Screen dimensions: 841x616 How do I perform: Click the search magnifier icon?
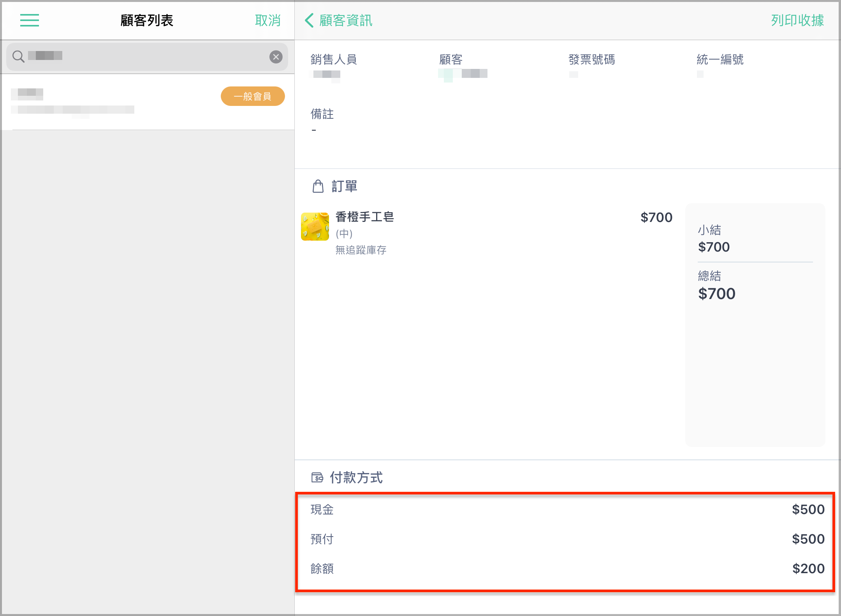tap(18, 56)
